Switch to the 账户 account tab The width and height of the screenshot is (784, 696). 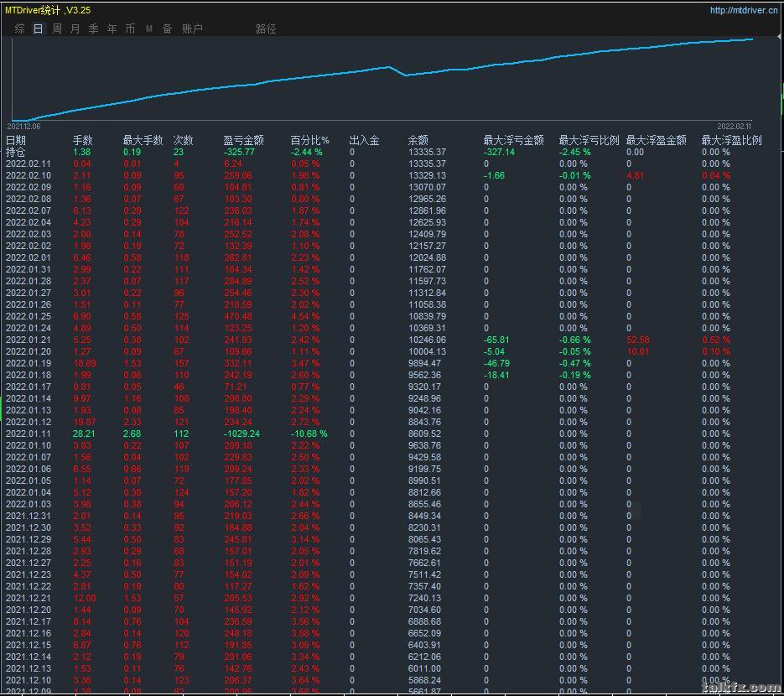point(192,29)
